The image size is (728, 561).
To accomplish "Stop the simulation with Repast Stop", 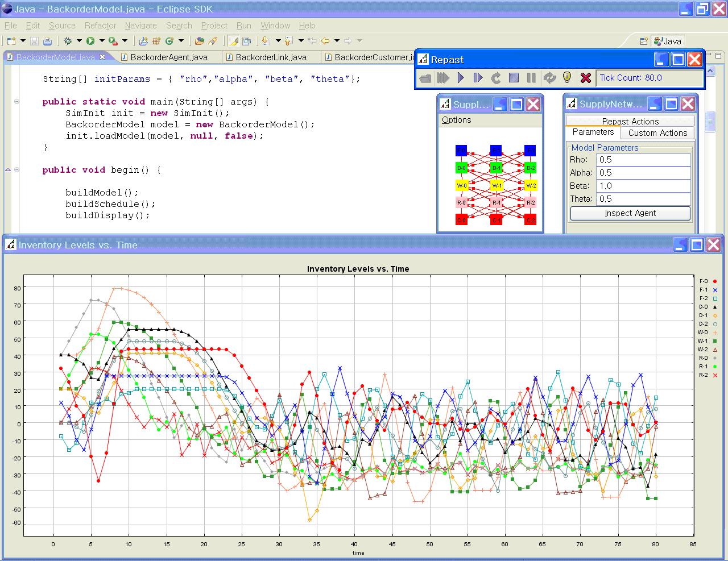I will 514,78.
